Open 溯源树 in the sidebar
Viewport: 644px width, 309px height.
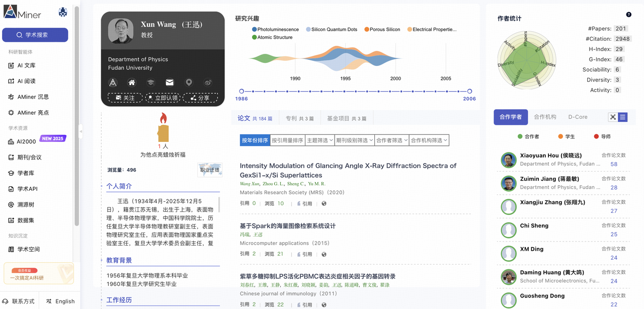[x=21, y=205]
